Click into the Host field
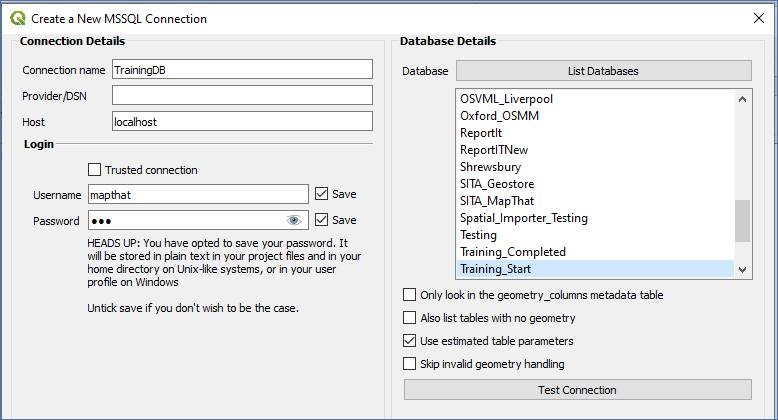Screen dimensions: 778x420 coord(242,121)
